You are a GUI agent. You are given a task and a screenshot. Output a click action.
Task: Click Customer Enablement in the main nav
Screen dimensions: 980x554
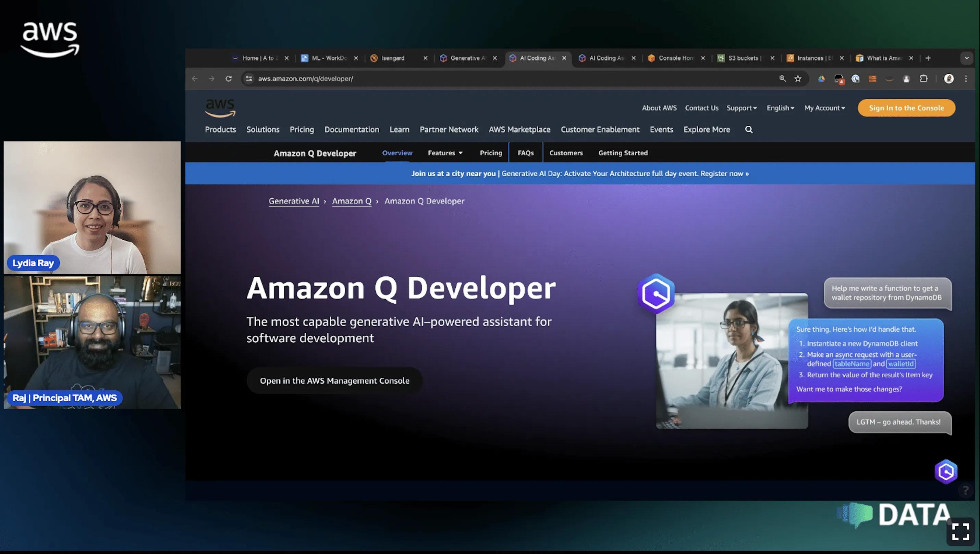pos(600,130)
